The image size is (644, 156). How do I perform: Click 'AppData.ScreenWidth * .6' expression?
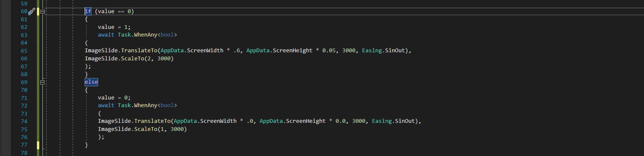[x=201, y=51]
